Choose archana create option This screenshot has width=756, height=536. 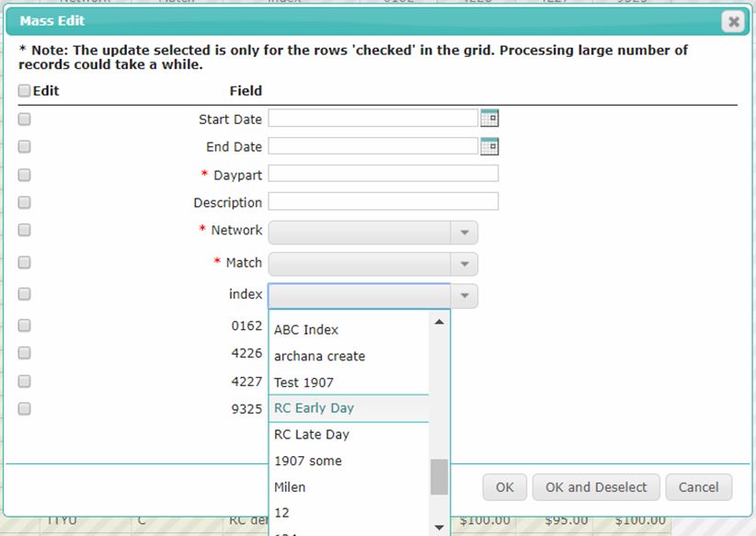[349, 356]
